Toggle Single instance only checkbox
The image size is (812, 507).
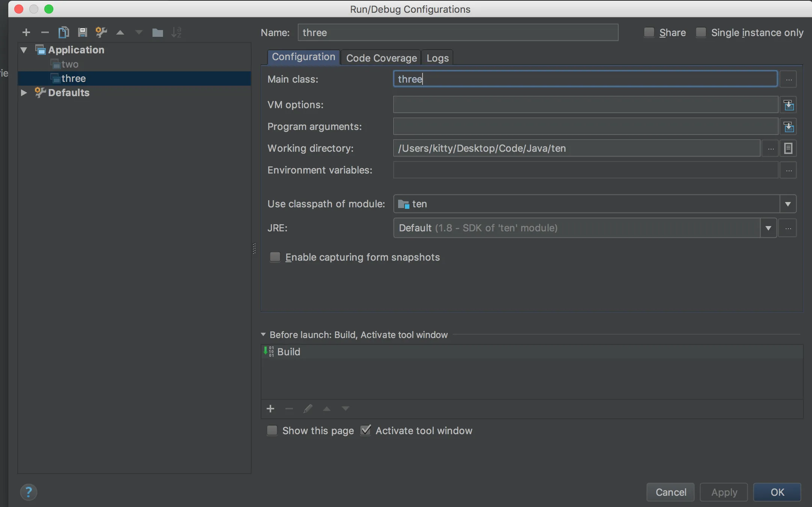(700, 32)
